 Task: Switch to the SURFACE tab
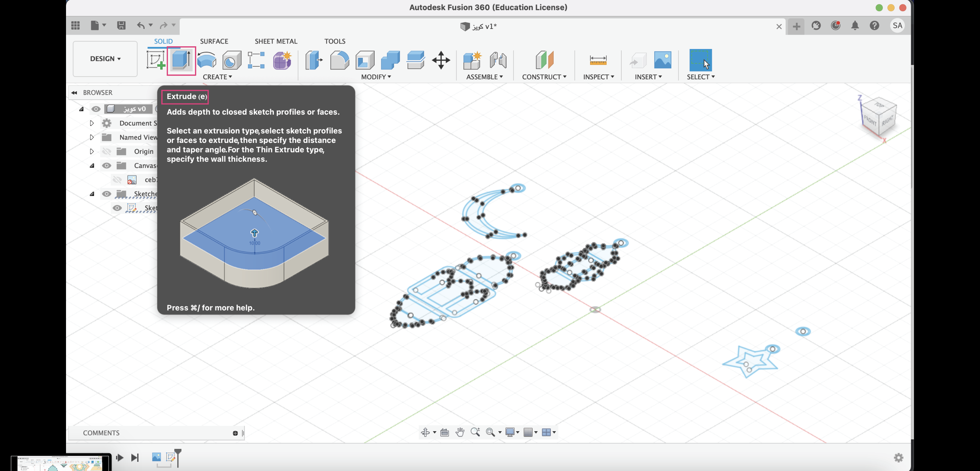tap(214, 41)
